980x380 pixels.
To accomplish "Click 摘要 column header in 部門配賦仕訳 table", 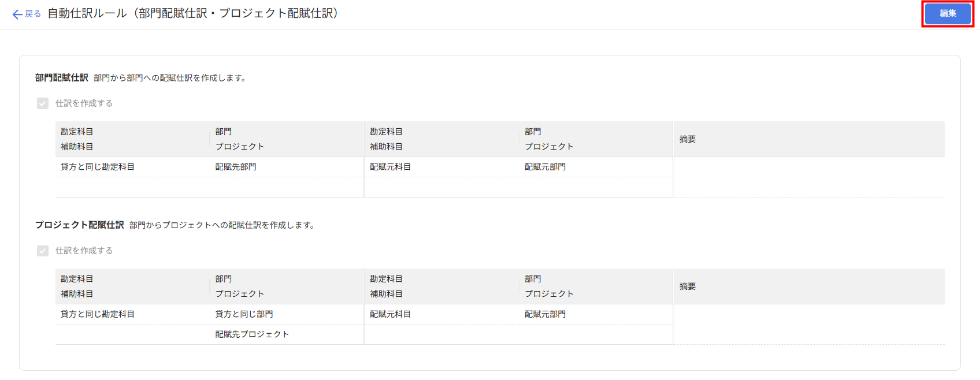I will [x=688, y=139].
